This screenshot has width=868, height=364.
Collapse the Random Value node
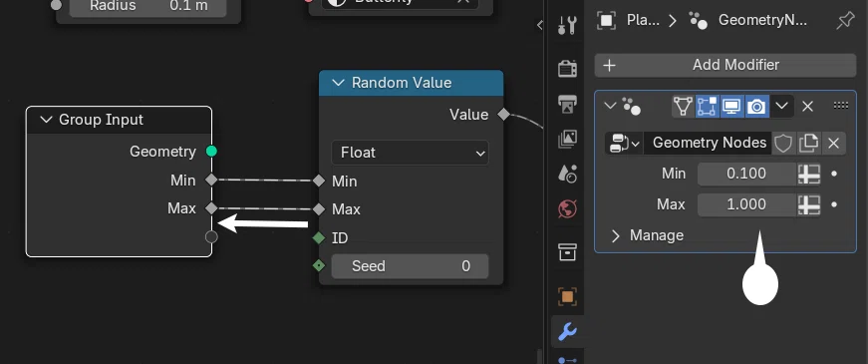338,83
